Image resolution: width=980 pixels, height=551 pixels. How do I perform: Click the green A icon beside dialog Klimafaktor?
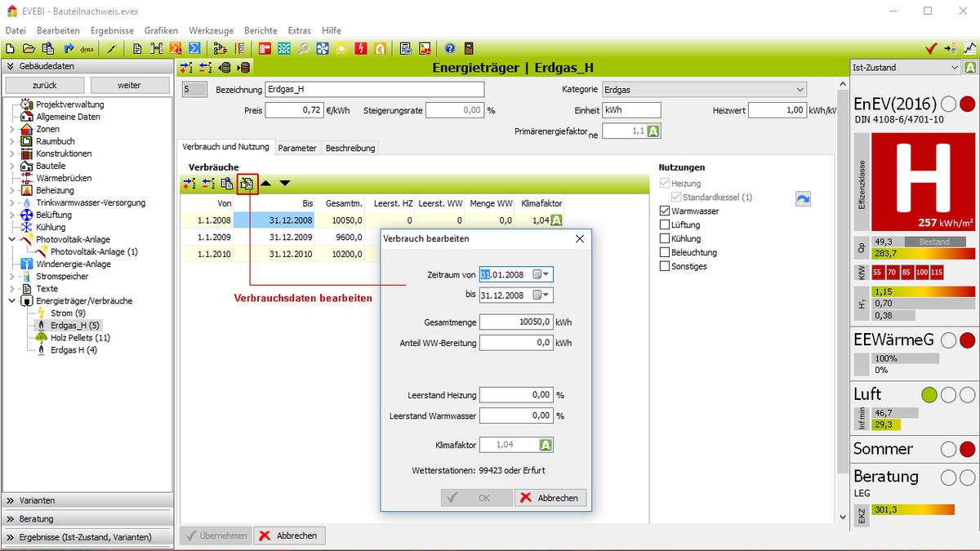pyautogui.click(x=546, y=445)
